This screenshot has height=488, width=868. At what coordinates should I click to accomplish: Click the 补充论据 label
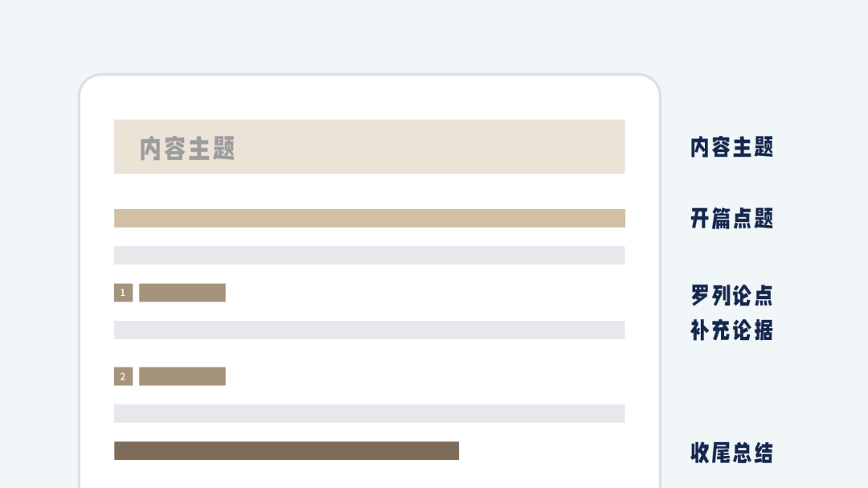[x=731, y=330]
